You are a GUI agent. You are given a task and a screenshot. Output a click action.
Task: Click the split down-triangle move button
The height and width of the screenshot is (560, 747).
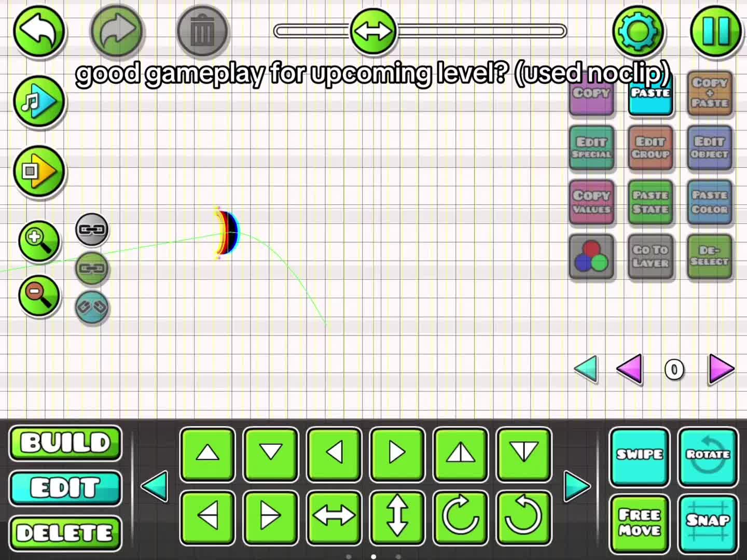[x=524, y=454]
